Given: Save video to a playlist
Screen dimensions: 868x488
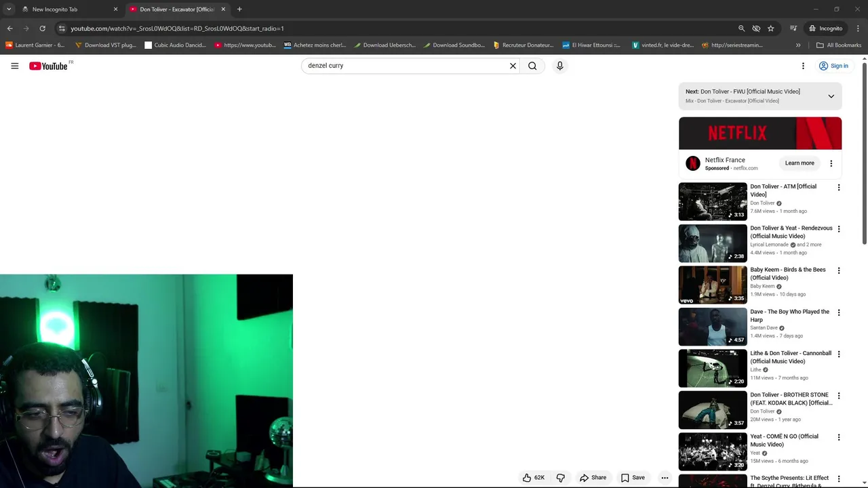Looking at the screenshot, I should tap(633, 478).
